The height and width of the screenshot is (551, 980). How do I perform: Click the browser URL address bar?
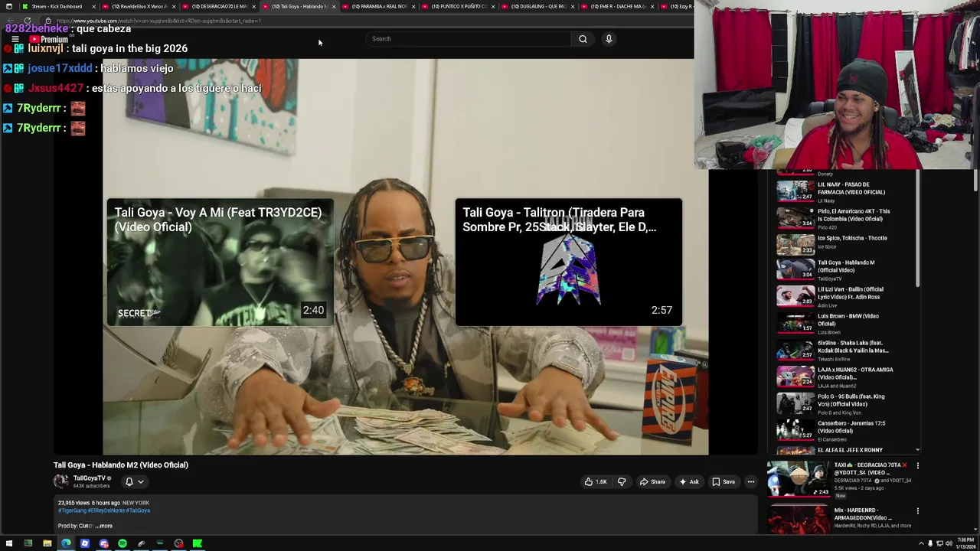click(367, 21)
